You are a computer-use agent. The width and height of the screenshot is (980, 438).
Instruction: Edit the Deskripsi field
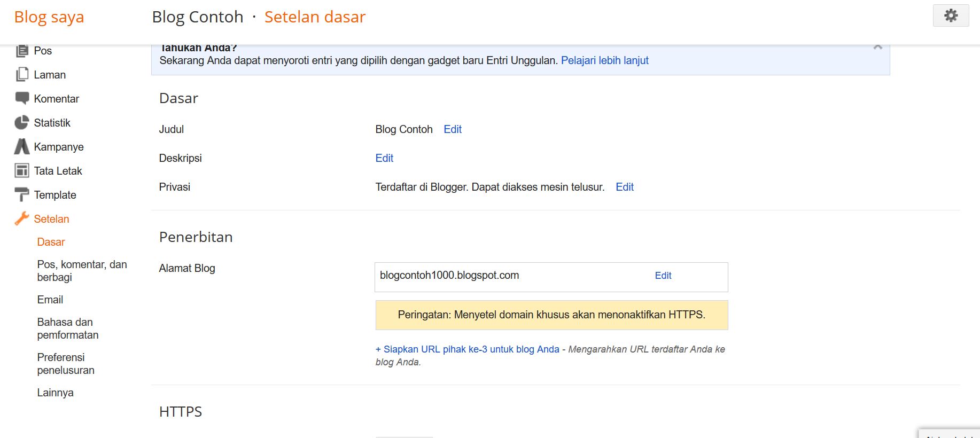coord(384,158)
